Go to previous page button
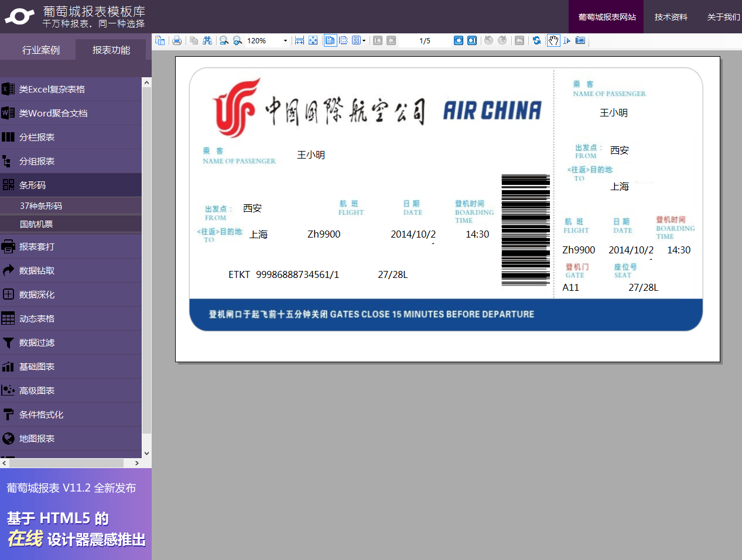Image resolution: width=742 pixels, height=560 pixels. click(391, 40)
